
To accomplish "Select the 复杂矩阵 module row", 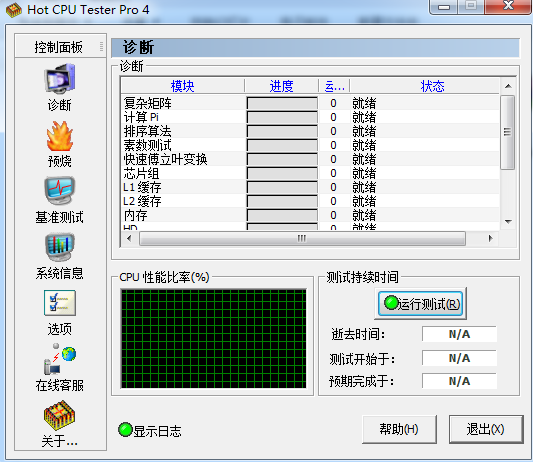I will tap(310, 103).
